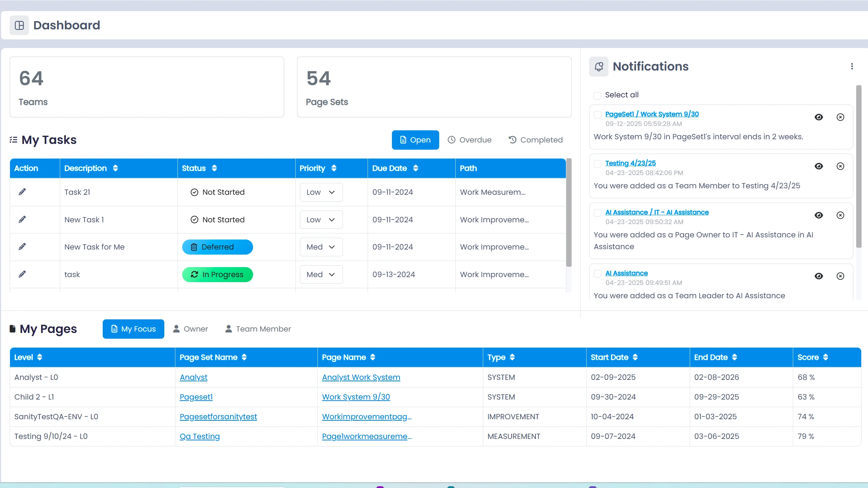
Task: Click edit pencil for Task 21
Action: pyautogui.click(x=22, y=192)
